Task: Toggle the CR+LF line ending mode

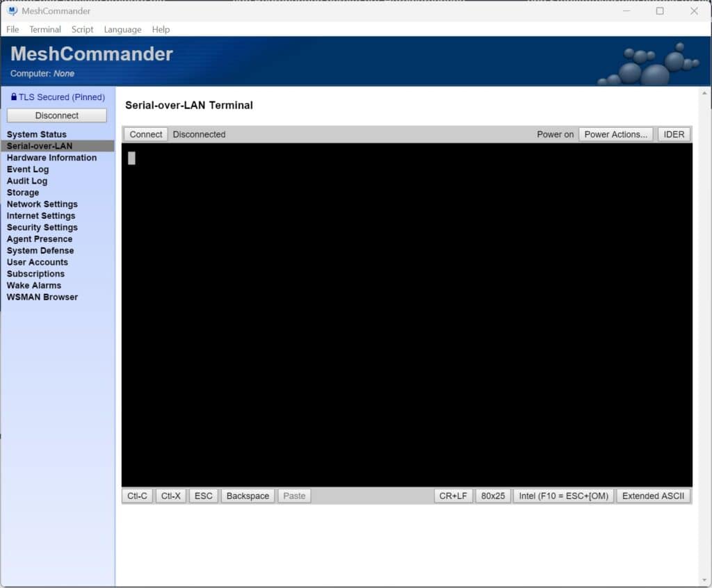Action: point(453,496)
